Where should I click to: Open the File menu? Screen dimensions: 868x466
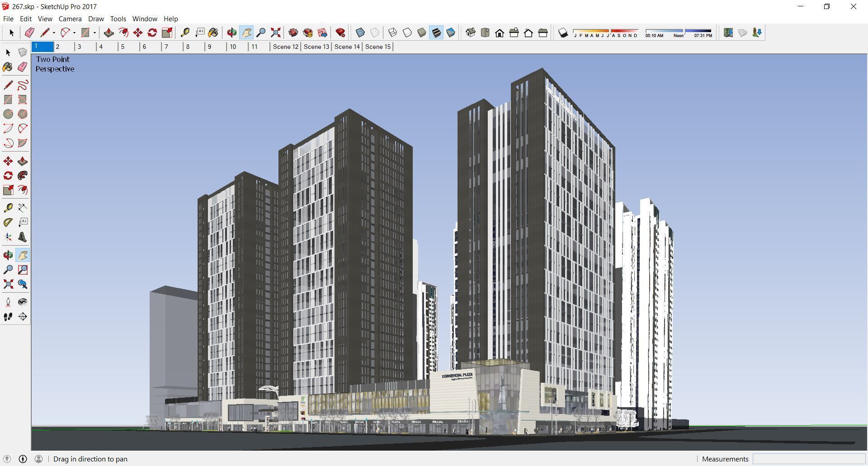tap(8, 19)
